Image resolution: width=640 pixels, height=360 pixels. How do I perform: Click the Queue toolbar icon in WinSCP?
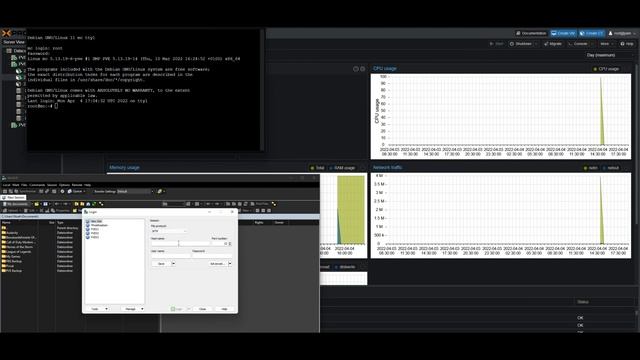(x=76, y=191)
